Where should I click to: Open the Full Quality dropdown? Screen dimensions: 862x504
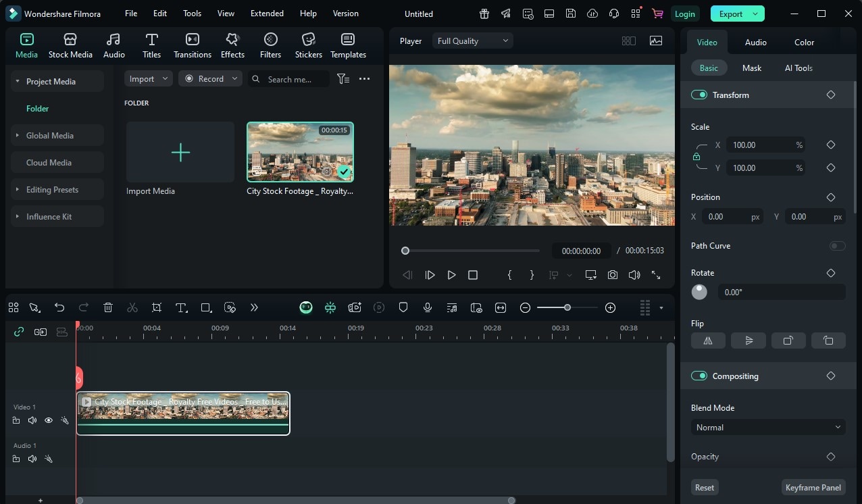point(472,41)
